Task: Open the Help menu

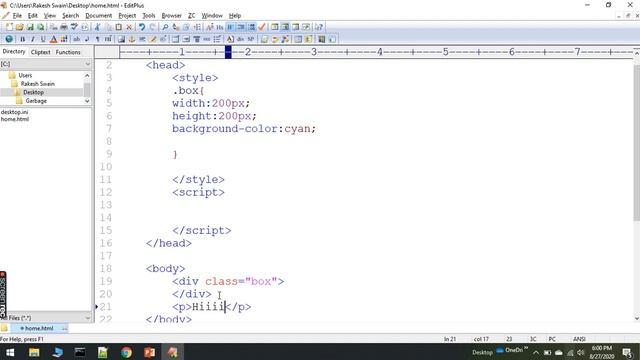Action: click(x=235, y=16)
